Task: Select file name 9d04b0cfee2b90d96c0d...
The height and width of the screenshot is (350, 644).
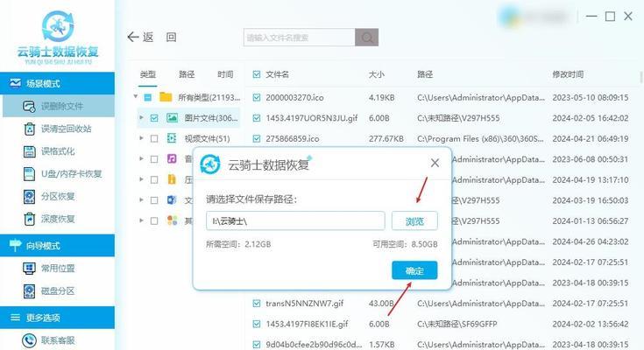Action: pos(314,344)
